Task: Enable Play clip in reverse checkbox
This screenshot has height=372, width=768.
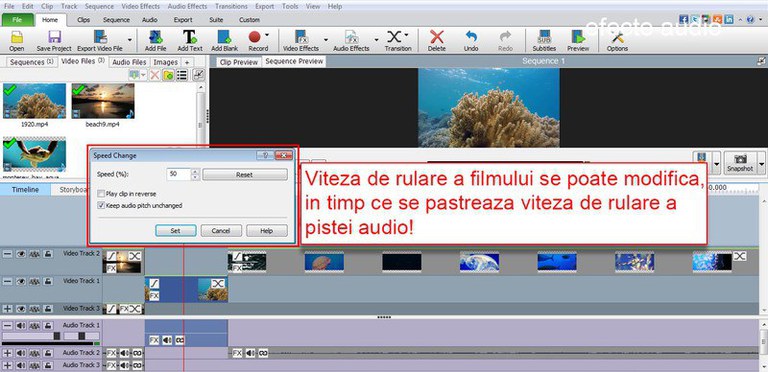Action: pos(101,194)
